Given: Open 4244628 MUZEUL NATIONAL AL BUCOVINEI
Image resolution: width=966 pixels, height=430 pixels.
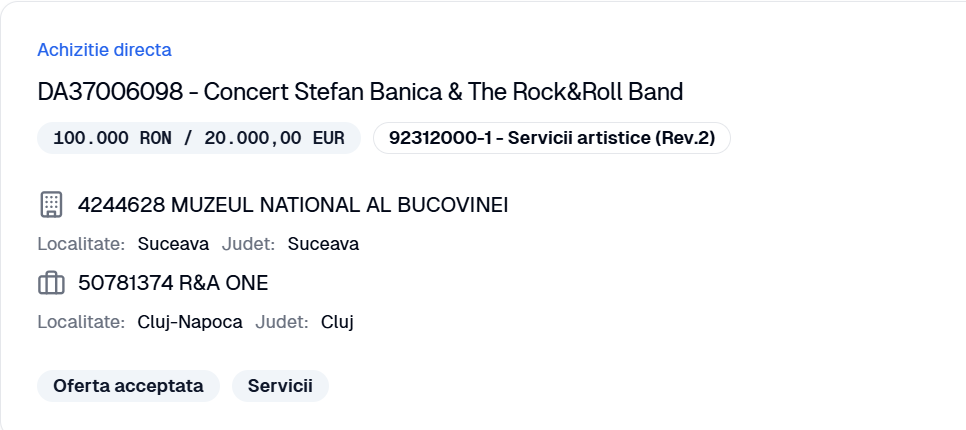Looking at the screenshot, I should pos(293,205).
